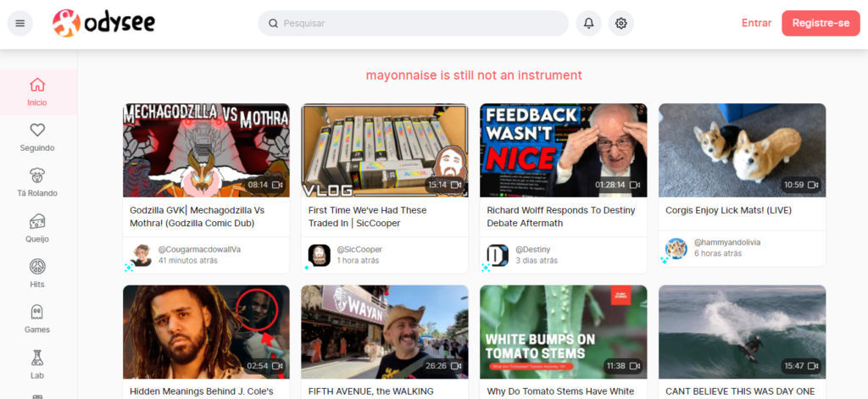Click the 15:47 duration badge on the surfing video
This screenshot has height=399, width=868.
coord(801,366)
